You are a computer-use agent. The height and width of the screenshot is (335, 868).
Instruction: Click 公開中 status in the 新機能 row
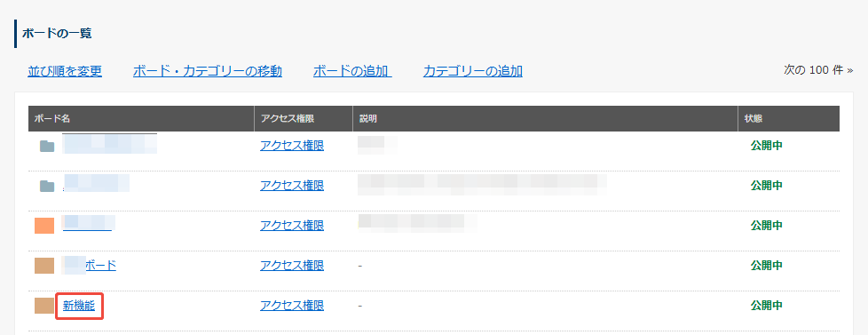click(x=766, y=305)
